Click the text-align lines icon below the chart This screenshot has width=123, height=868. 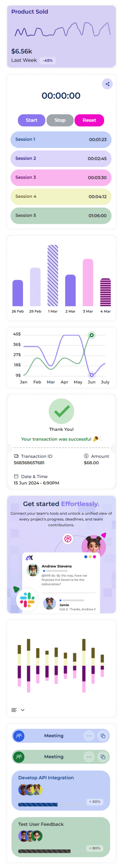(14, 710)
